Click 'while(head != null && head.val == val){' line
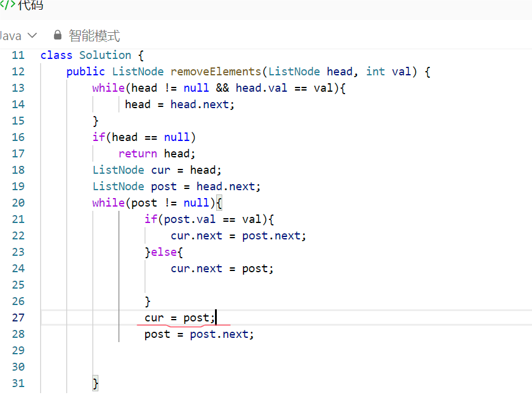This screenshot has height=398, width=532. point(219,88)
